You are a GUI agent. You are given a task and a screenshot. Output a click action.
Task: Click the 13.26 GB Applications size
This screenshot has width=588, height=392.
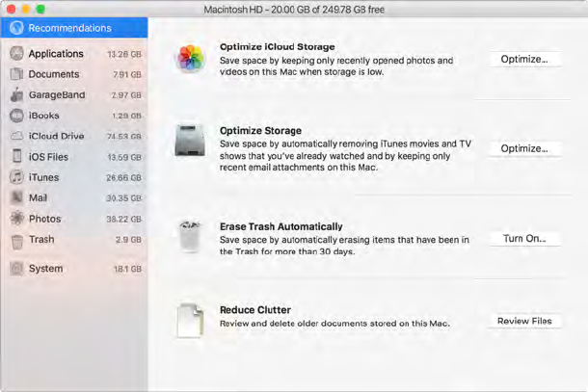coord(124,54)
